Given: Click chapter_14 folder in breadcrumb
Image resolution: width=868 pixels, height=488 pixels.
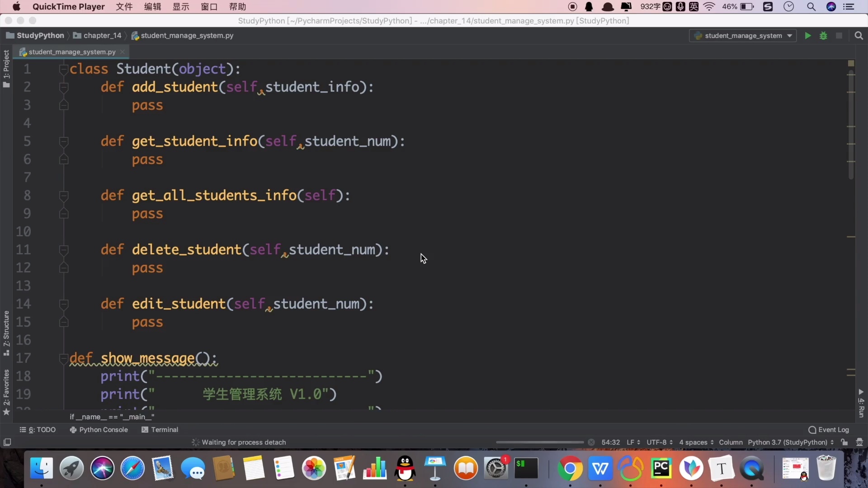Looking at the screenshot, I should pos(102,36).
